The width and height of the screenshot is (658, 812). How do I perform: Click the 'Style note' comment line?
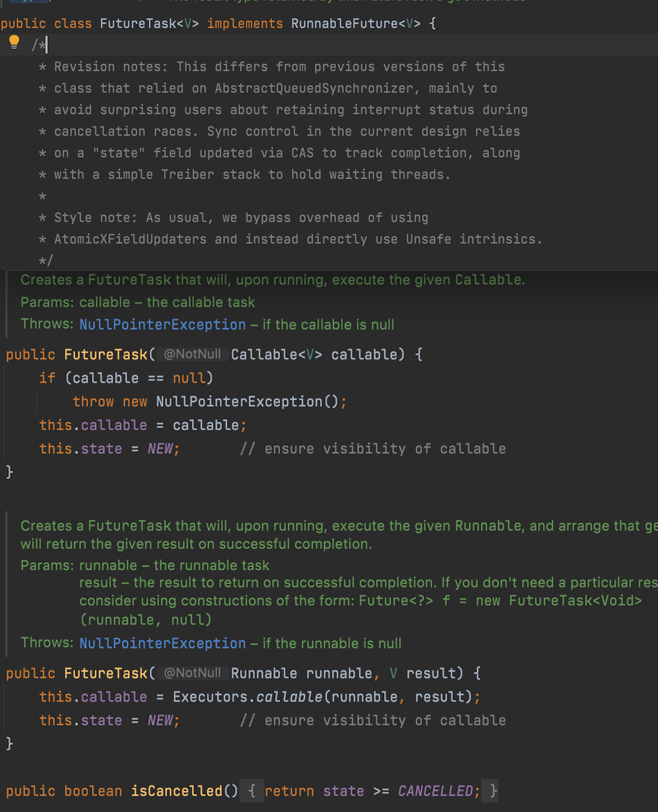(x=241, y=218)
